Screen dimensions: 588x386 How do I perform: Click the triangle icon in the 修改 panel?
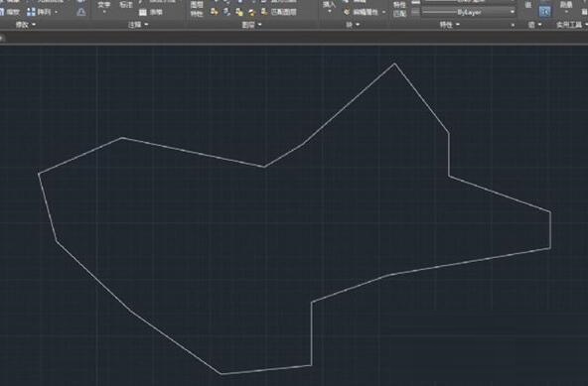[81, 12]
